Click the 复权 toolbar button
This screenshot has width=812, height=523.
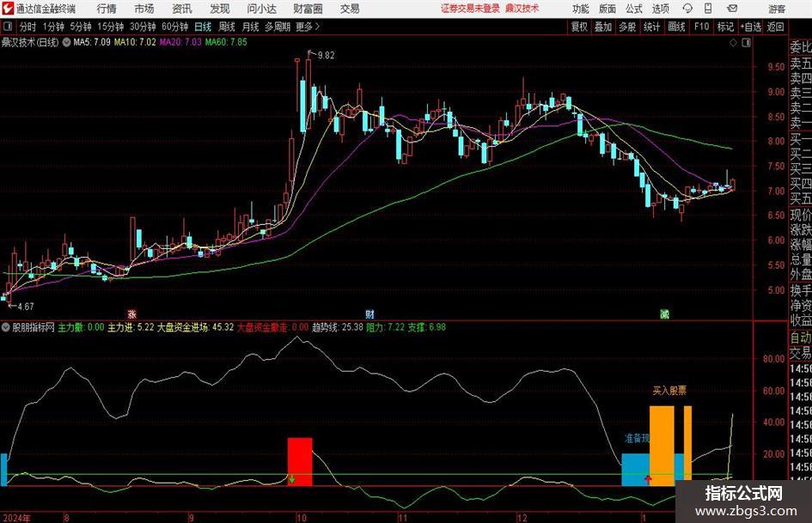(579, 27)
